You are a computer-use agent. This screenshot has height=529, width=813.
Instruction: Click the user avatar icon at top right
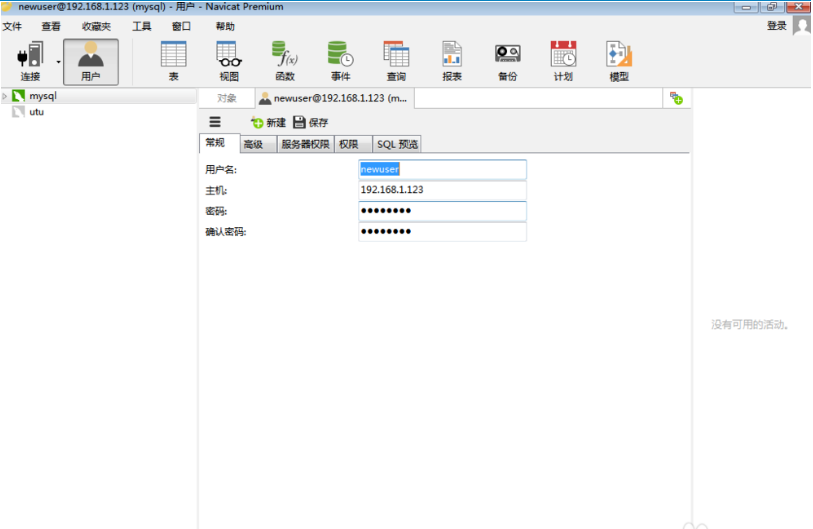pyautogui.click(x=802, y=25)
